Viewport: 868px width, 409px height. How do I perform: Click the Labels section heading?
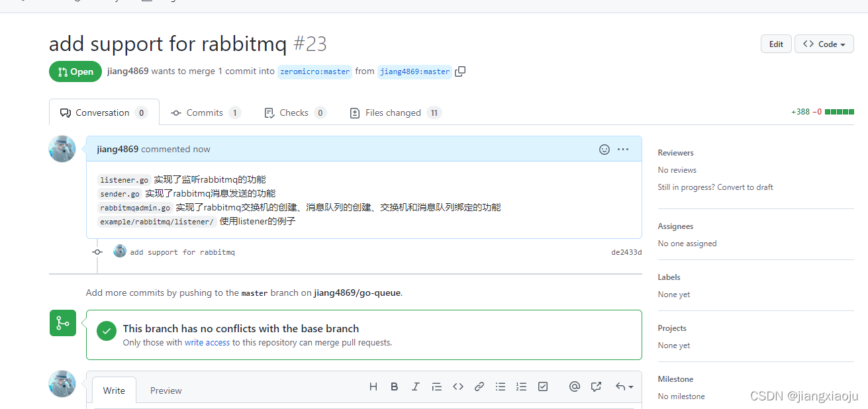[669, 277]
